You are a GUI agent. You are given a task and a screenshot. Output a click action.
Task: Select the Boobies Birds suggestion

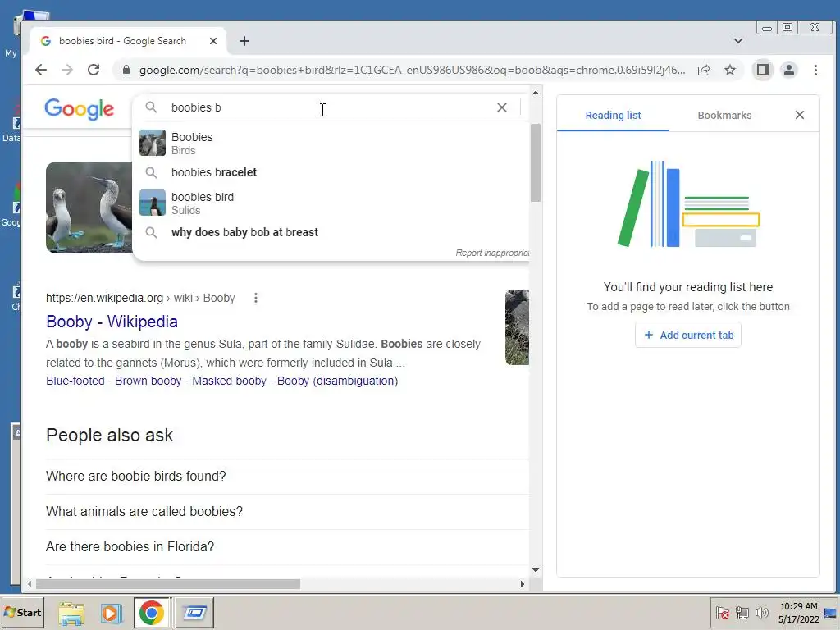pyautogui.click(x=331, y=144)
